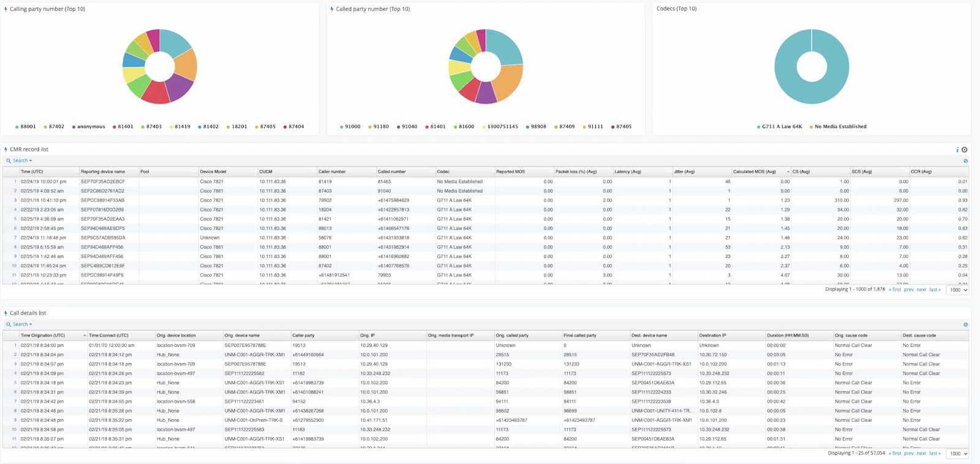Toggle the 18201 legend entry in calling party chart
The height and width of the screenshot is (464, 980).
coord(237,127)
